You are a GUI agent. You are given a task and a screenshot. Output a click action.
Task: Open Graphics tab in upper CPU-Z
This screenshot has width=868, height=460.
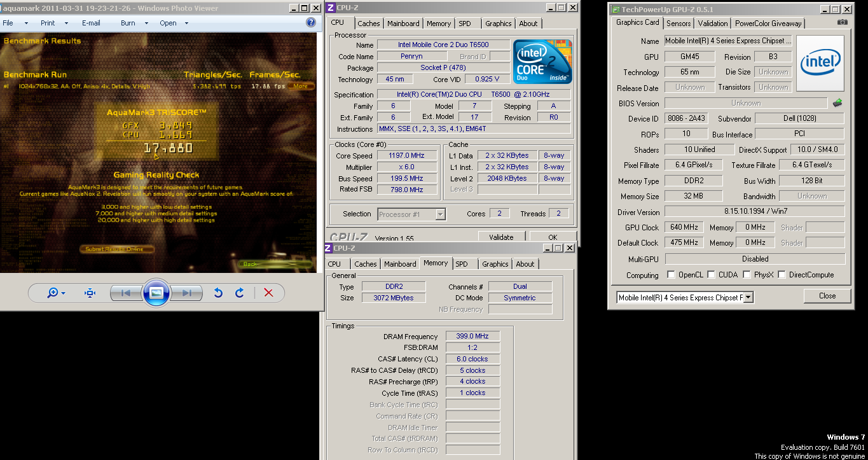(498, 24)
